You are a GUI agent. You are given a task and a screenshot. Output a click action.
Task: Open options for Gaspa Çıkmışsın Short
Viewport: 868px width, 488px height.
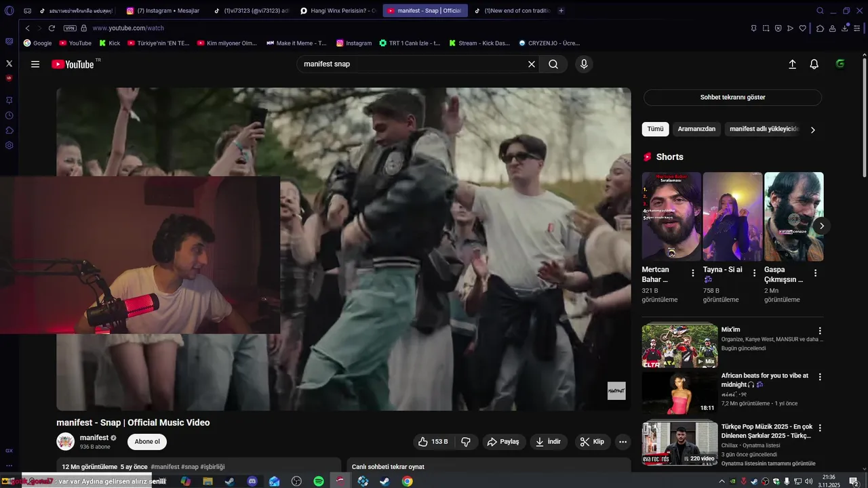click(815, 273)
